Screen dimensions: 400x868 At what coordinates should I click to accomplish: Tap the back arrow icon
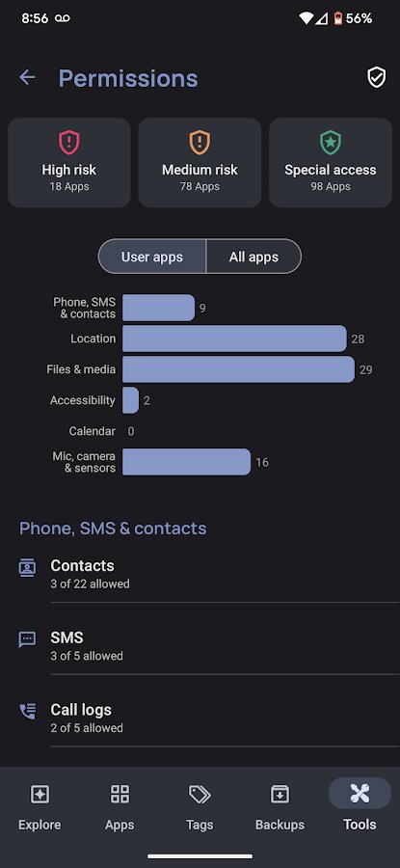[x=27, y=78]
